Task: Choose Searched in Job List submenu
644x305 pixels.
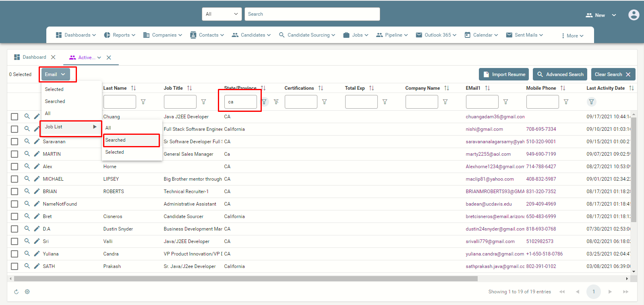Action: pos(131,140)
